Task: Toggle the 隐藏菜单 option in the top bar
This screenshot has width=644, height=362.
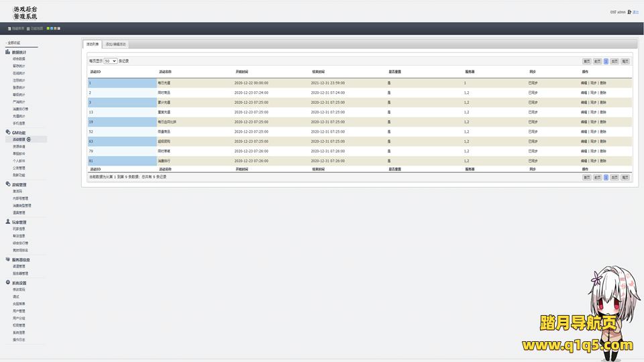Action: pos(17,29)
